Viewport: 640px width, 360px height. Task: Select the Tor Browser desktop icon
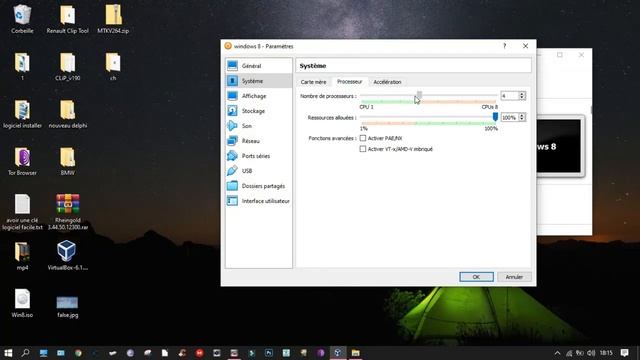tap(22, 162)
